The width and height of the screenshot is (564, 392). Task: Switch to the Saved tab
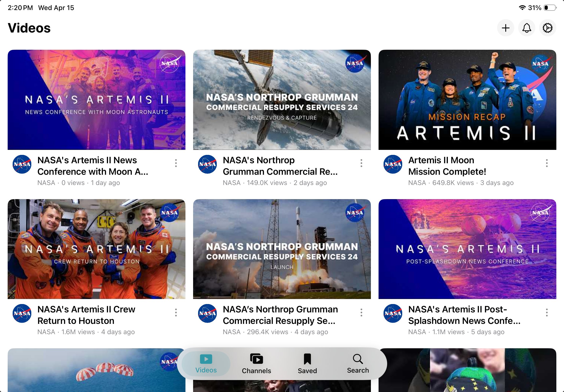(307, 364)
